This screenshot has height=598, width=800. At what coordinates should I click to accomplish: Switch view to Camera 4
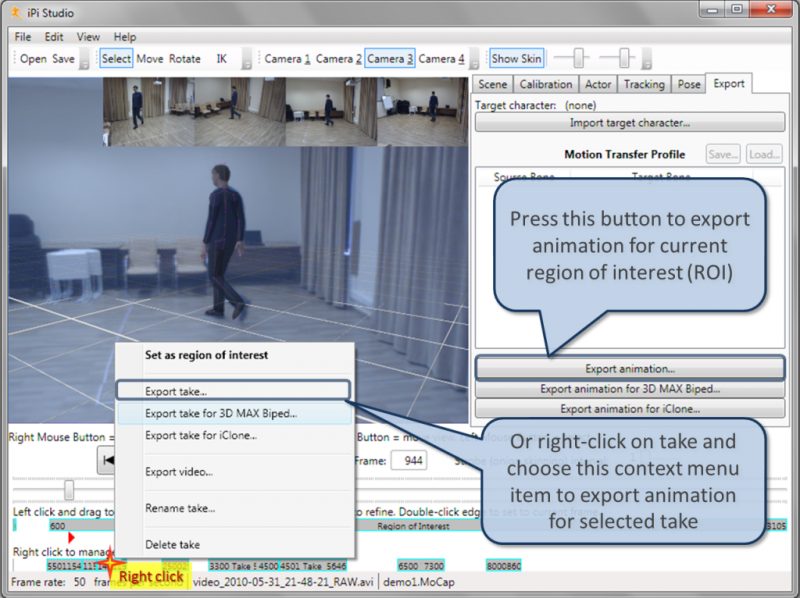441,59
